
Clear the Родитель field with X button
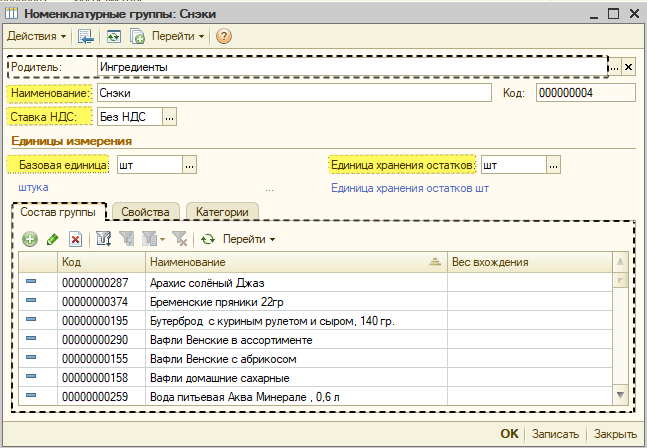point(628,67)
